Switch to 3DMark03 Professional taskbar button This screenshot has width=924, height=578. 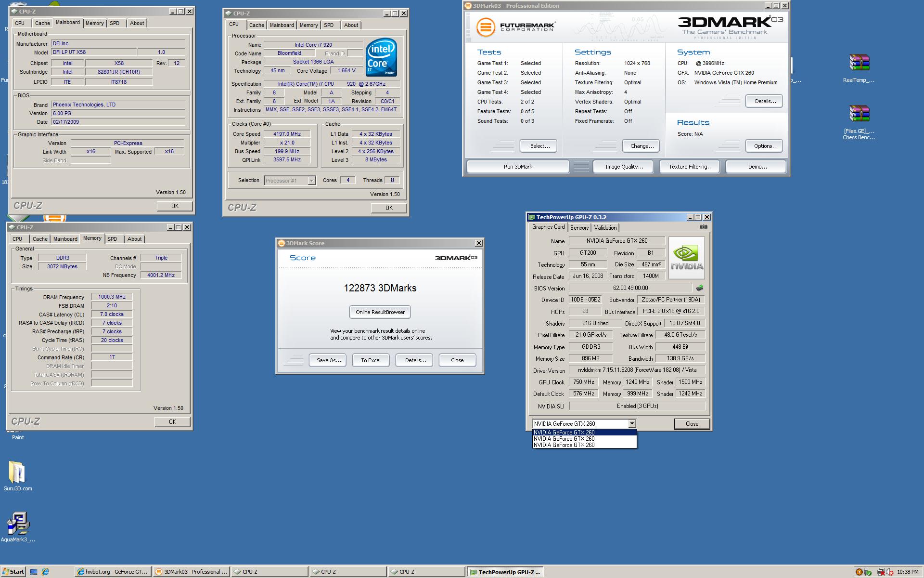(x=192, y=572)
